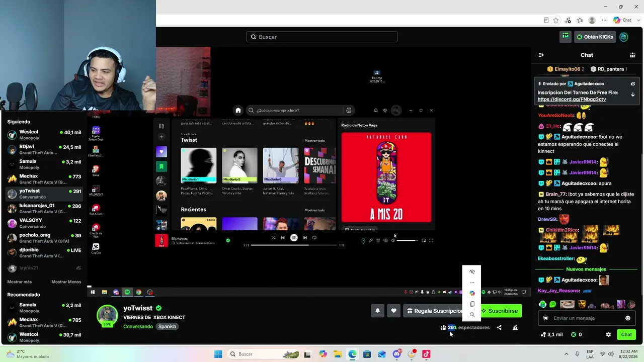This screenshot has height=362, width=644.
Task: Open the Copilot Chat button in browser
Action: (x=622, y=20)
